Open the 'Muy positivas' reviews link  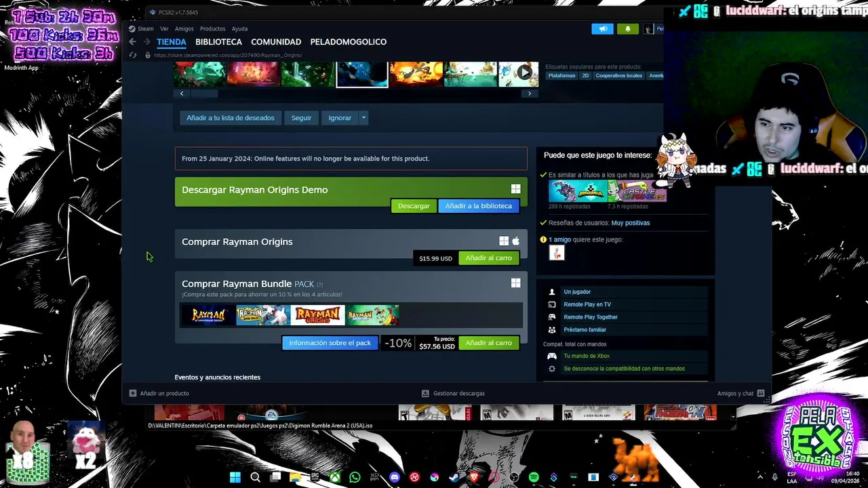630,223
